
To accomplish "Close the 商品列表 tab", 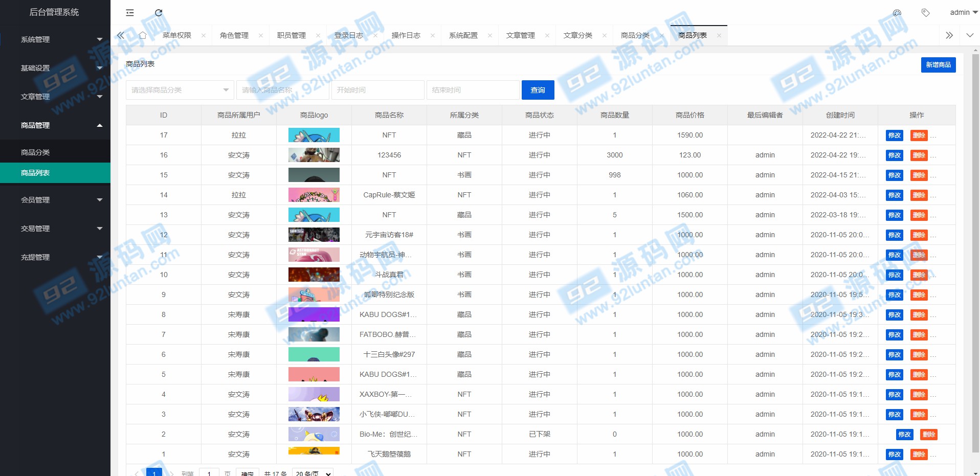I will [x=719, y=36].
